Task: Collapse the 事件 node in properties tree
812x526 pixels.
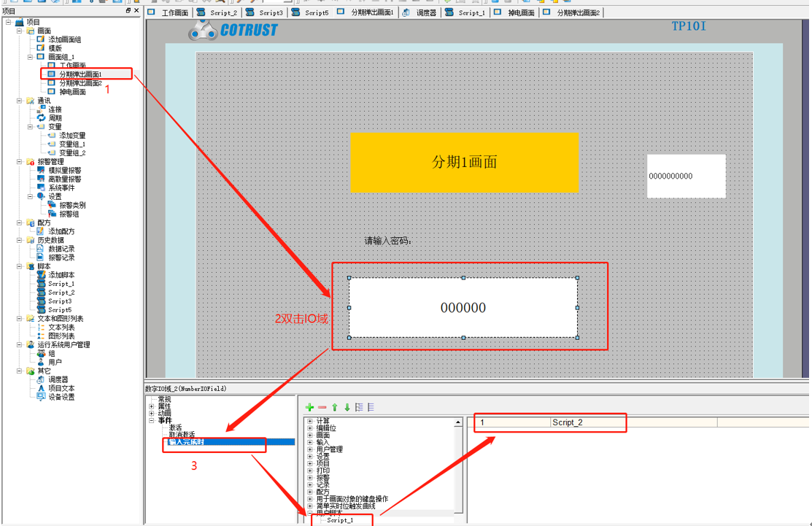Action: point(152,420)
